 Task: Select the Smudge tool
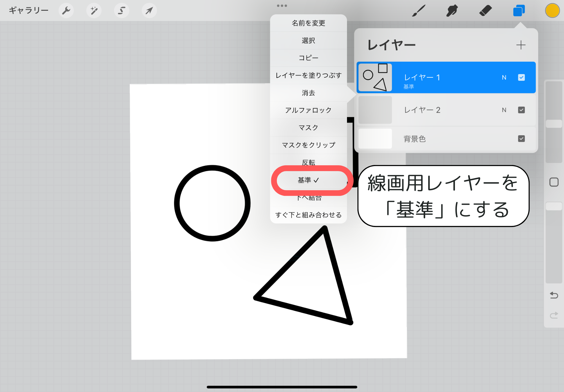452,11
